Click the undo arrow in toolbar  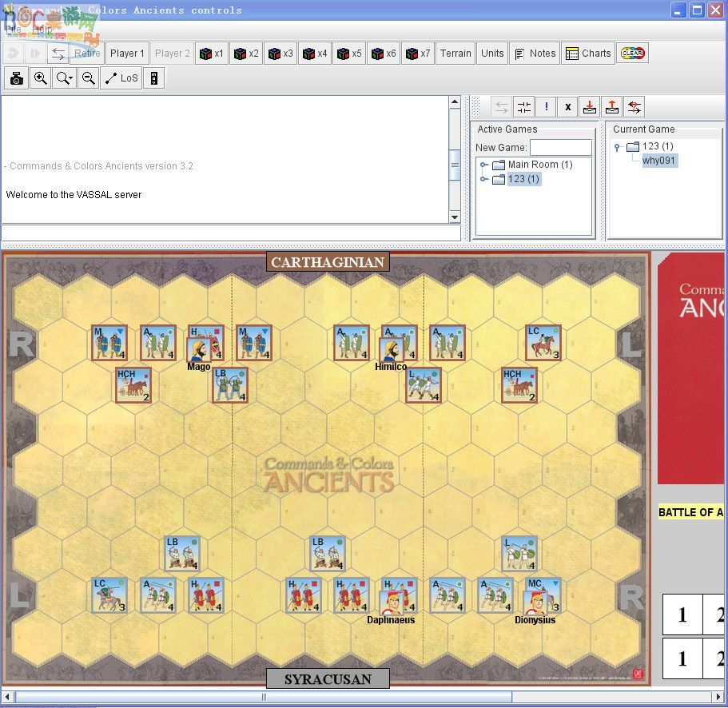[x=14, y=54]
